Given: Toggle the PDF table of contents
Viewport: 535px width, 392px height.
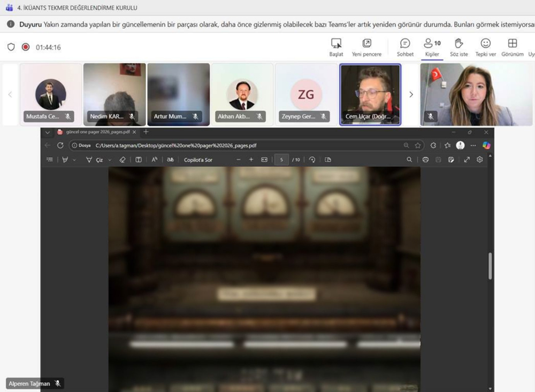Looking at the screenshot, I should [x=50, y=159].
